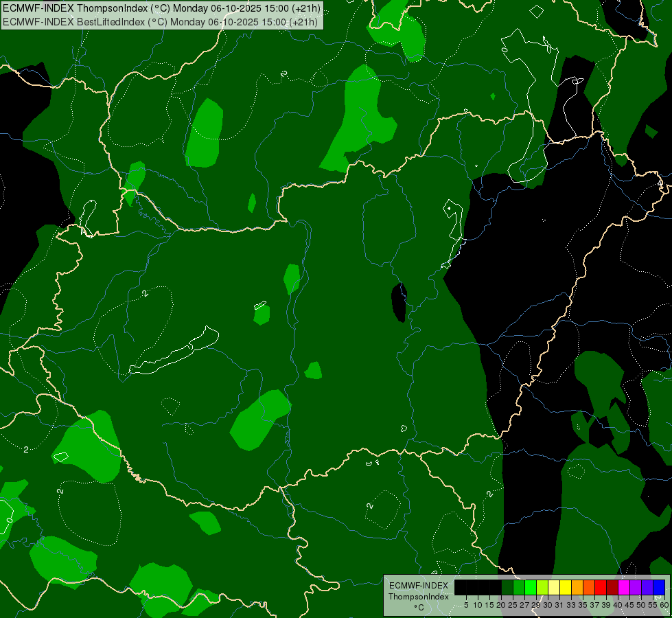This screenshot has height=618, width=672.
Task: Select the purple 45-50 legend swatch
Action: (x=636, y=587)
